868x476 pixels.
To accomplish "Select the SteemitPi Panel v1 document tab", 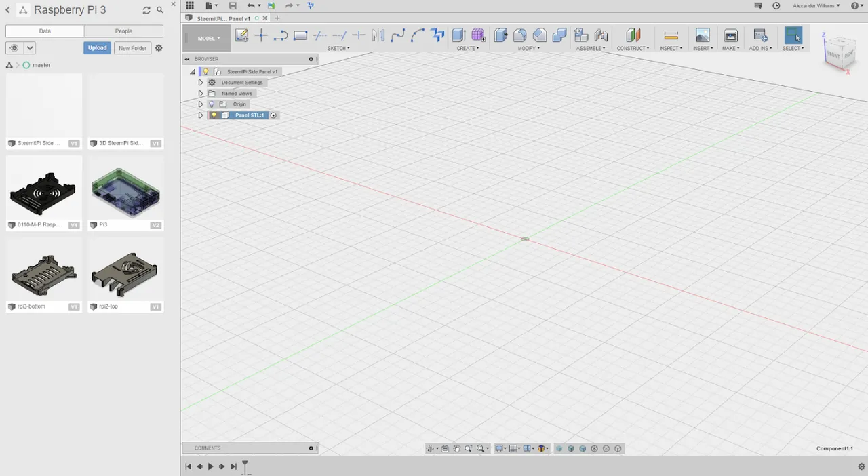I will (223, 18).
